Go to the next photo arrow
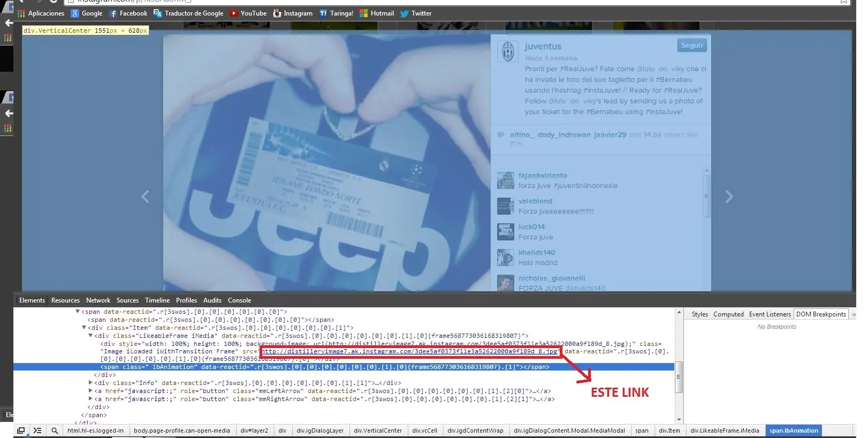The height and width of the screenshot is (438, 868). (729, 197)
